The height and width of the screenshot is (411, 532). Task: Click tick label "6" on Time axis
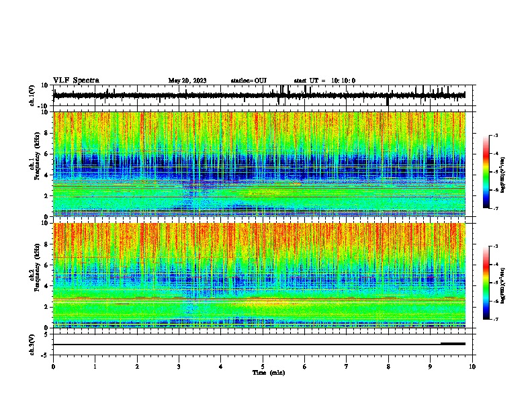[x=305, y=367]
